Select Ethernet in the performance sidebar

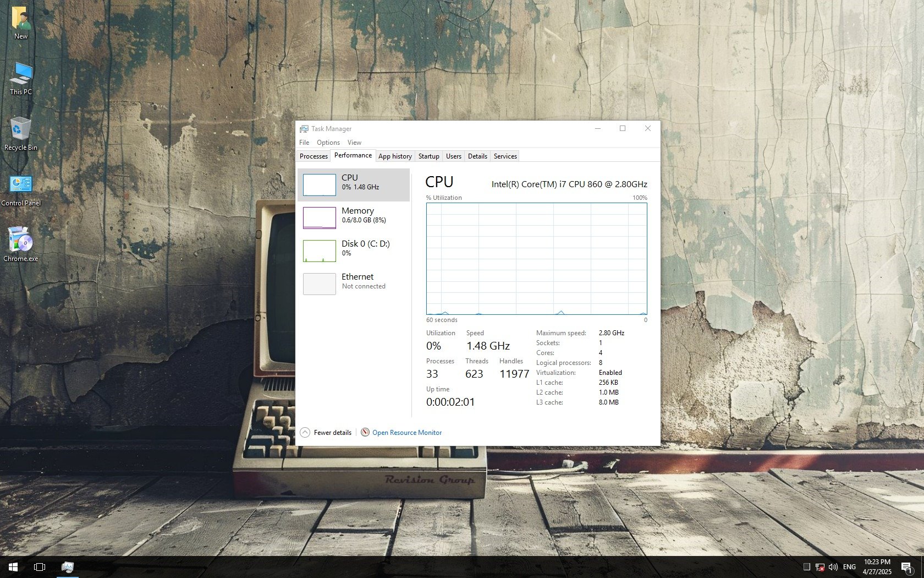[354, 284]
